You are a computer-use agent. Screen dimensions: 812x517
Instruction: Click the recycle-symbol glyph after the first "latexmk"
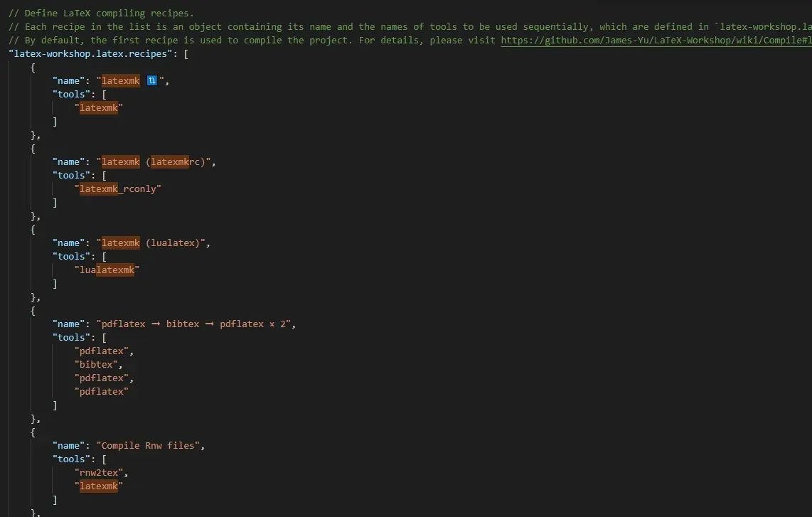coord(151,80)
